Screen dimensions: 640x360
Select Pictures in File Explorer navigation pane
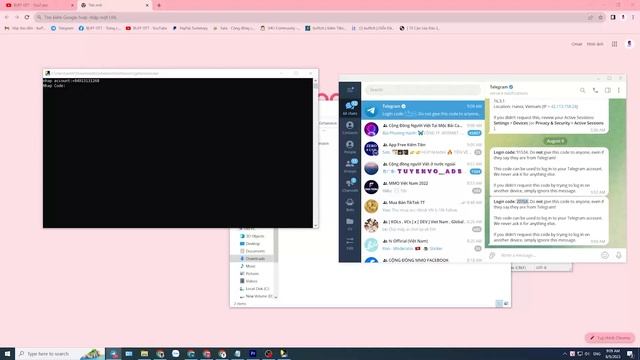pyautogui.click(x=252, y=273)
